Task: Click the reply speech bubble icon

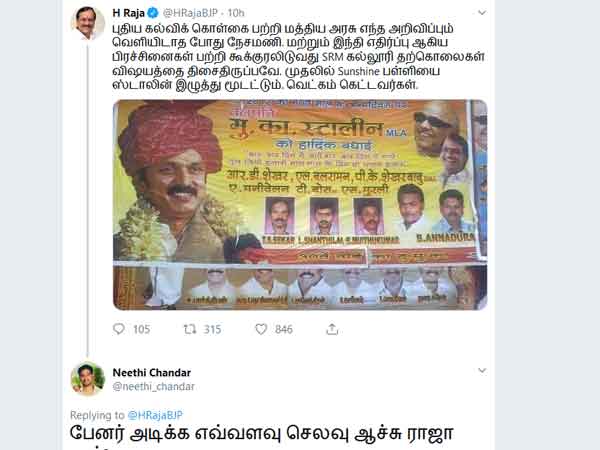Action: pyautogui.click(x=119, y=329)
